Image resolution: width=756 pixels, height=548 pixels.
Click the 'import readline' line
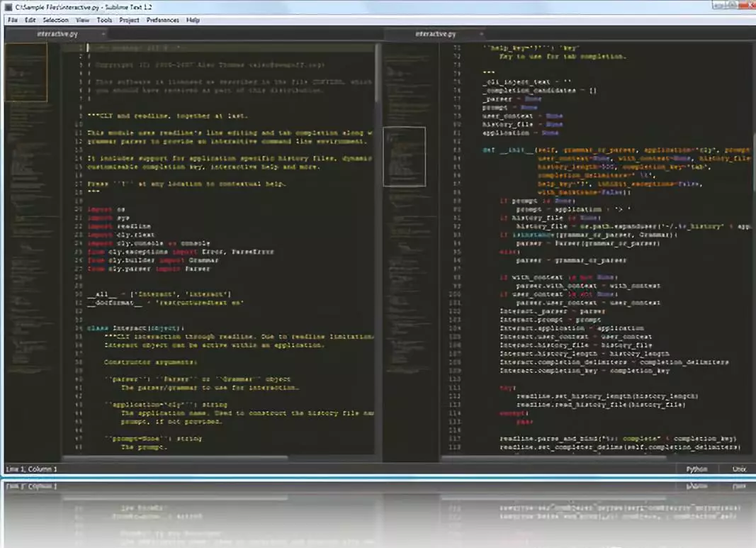click(119, 226)
